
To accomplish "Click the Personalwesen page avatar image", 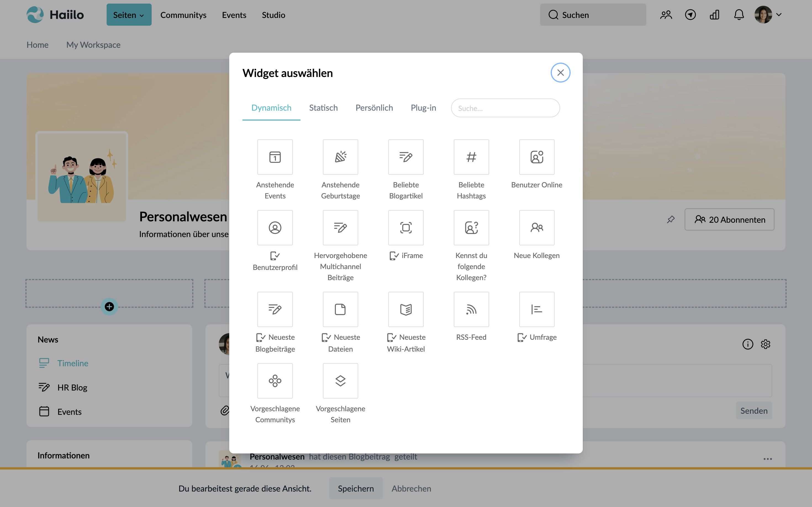I will click(x=81, y=177).
